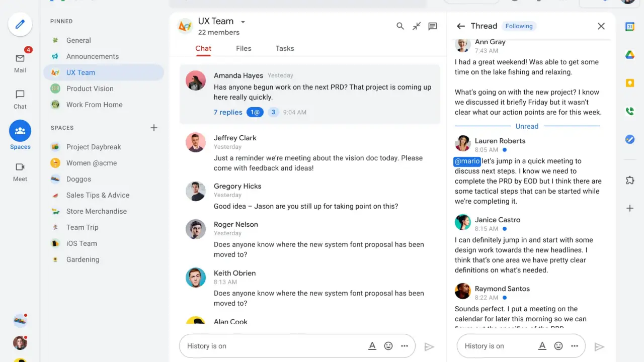This screenshot has height=362, width=644.
Task: Open Google Calendar from the side panel
Action: (630, 27)
